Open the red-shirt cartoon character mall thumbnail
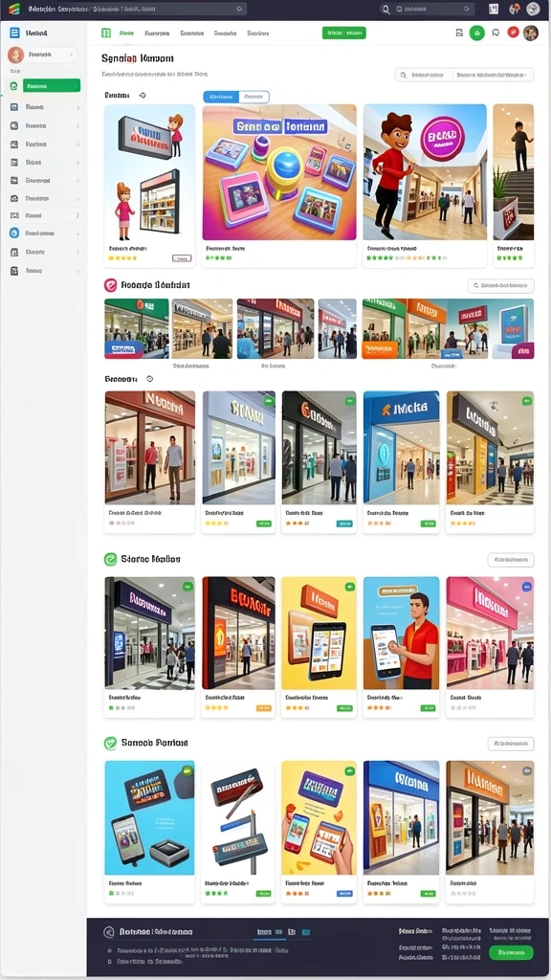The image size is (551, 980). (x=425, y=172)
